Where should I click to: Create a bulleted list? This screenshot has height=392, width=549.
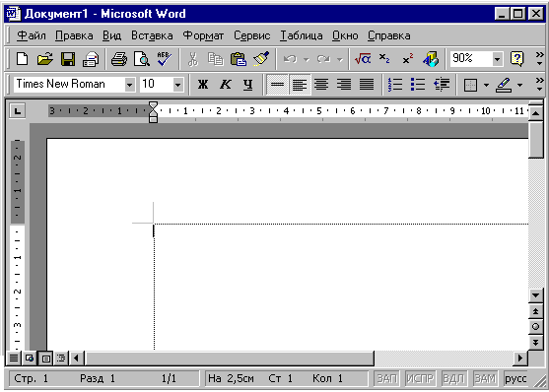pos(418,85)
